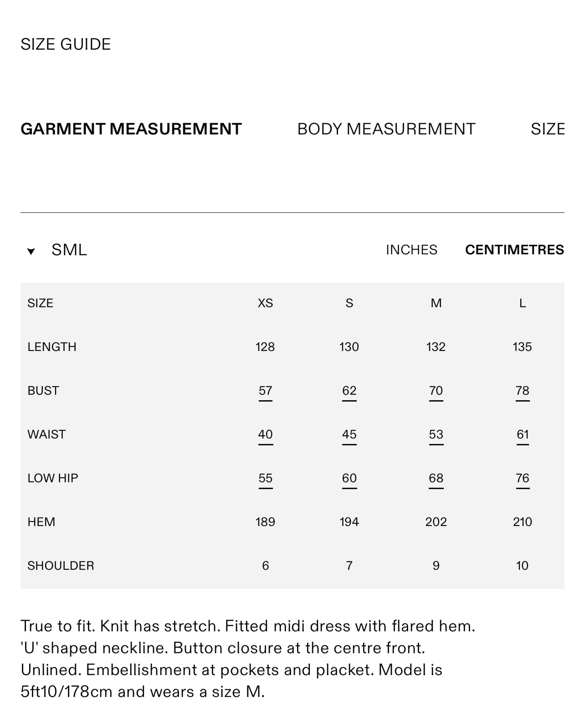
Task: Click underlined XS waist value 40
Action: [x=265, y=434]
